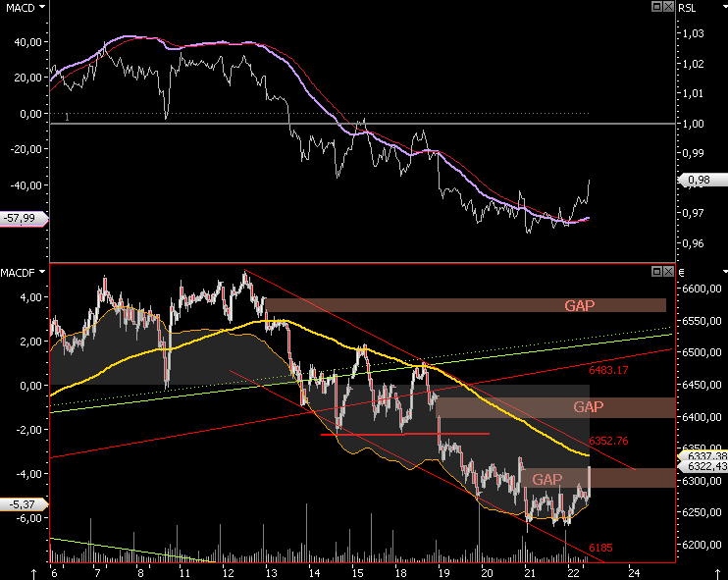The width and height of the screenshot is (728, 580).
Task: Click the -2,00 MACDF scale value
Action: coord(28,430)
